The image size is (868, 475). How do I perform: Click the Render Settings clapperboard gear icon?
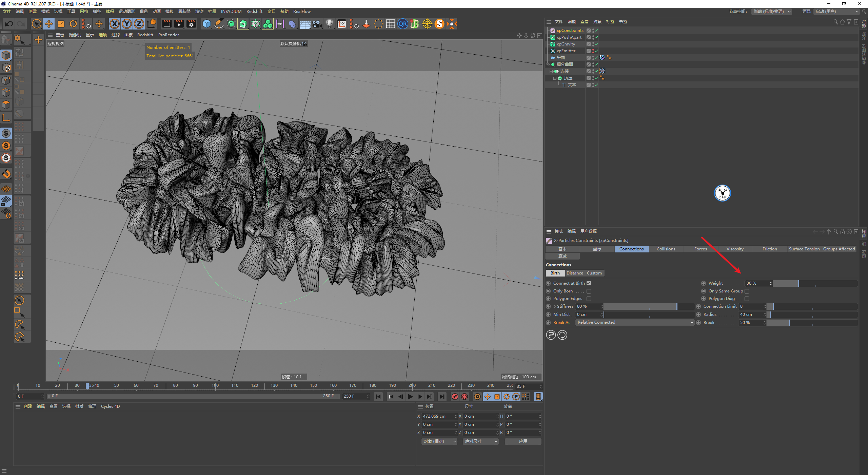pyautogui.click(x=191, y=24)
